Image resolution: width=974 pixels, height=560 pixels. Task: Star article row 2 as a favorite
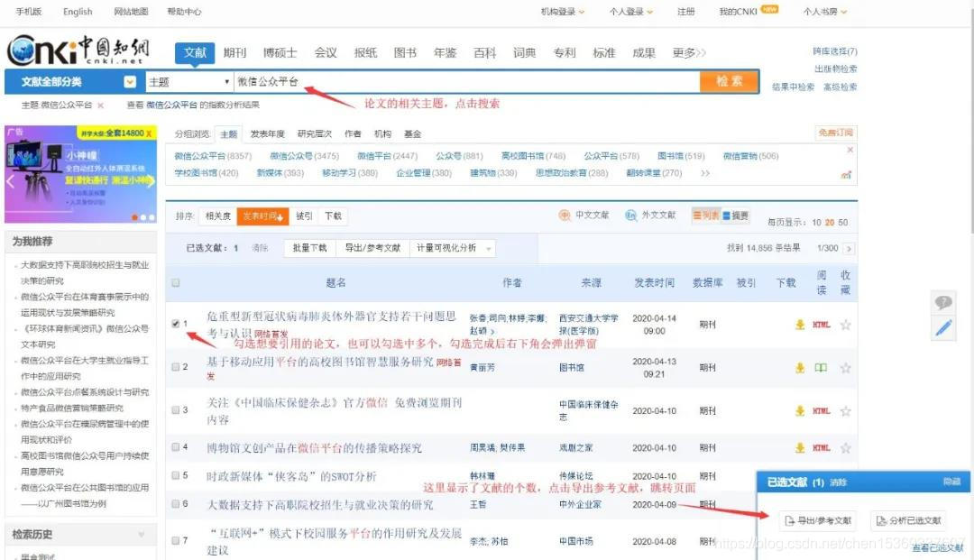(845, 368)
